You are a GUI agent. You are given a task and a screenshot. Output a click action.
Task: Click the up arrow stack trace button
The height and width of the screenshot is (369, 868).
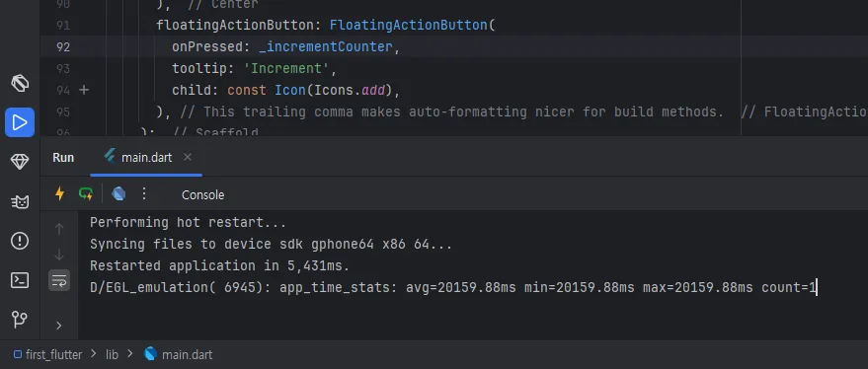(59, 229)
